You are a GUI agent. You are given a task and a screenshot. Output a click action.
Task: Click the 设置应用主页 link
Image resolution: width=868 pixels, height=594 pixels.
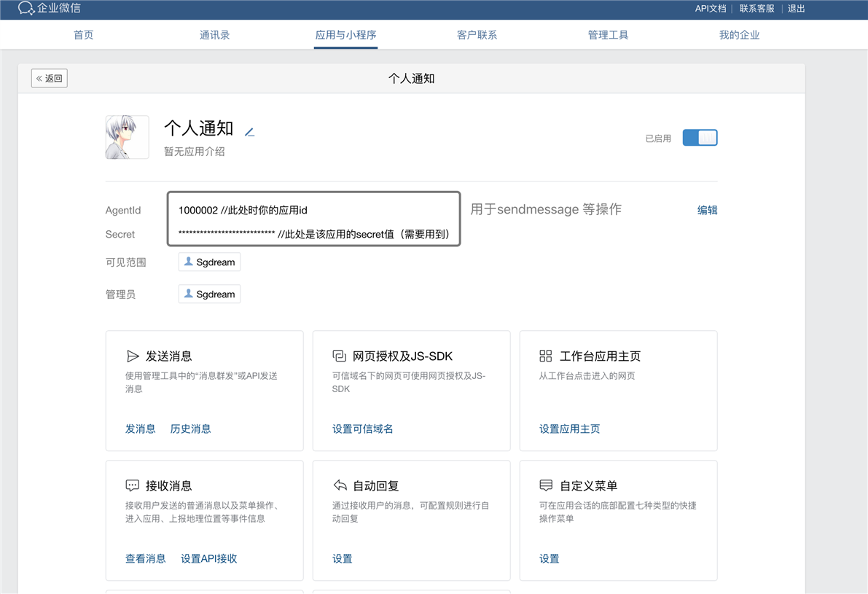click(570, 429)
